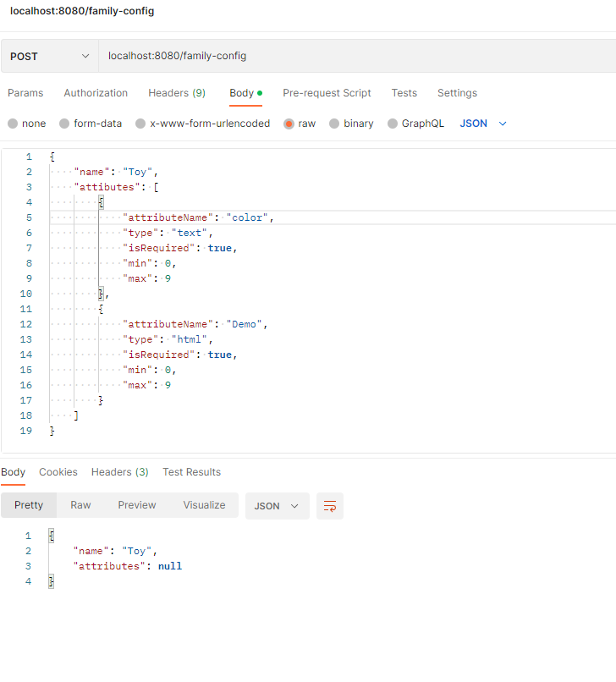Viewport: 616px width, 682px height.
Task: Select the Pretty response view
Action: (29, 505)
